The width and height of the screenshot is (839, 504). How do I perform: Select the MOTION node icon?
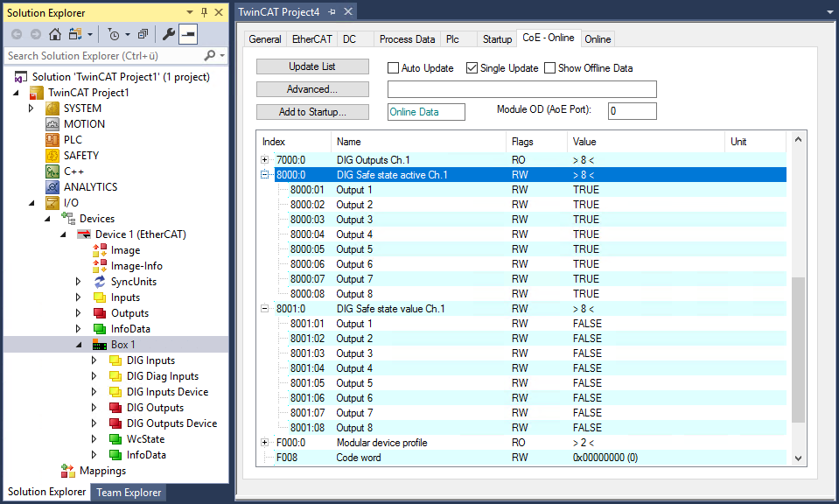[52, 124]
